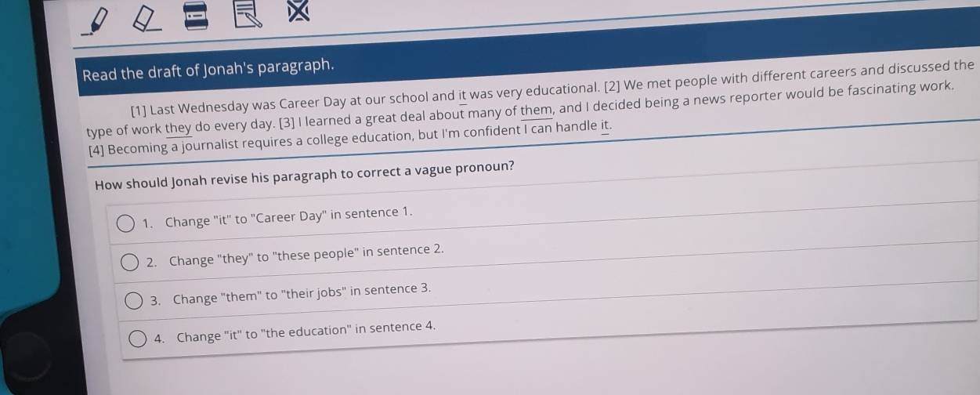Select radio button for answer 4
Image resolution: width=980 pixels, height=395 pixels.
[x=139, y=338]
